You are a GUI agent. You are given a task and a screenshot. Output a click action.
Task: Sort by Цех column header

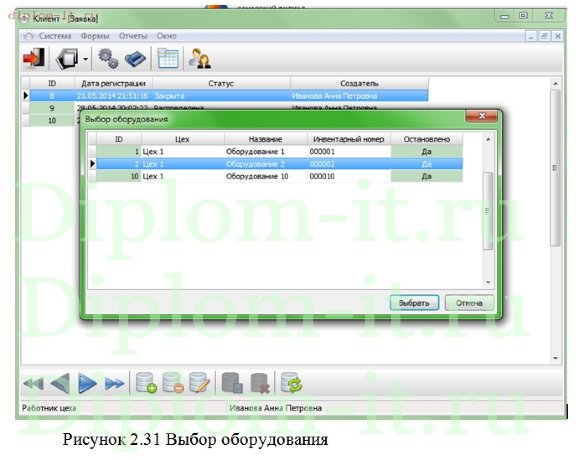coord(182,139)
